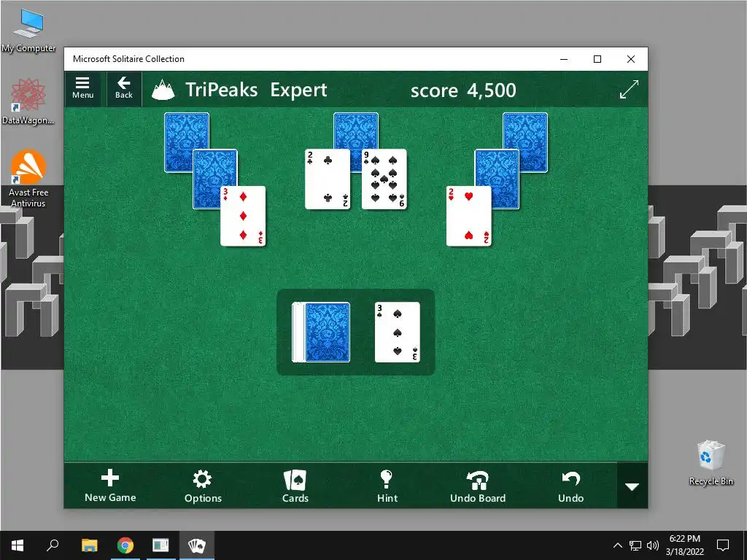Image resolution: width=747 pixels, height=560 pixels.
Task: Click the TriPeaks mountain logo
Action: point(163,90)
